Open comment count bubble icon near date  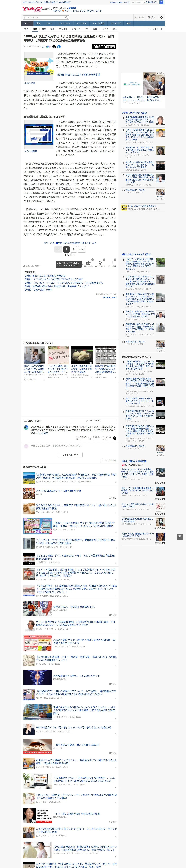[44, 47]
